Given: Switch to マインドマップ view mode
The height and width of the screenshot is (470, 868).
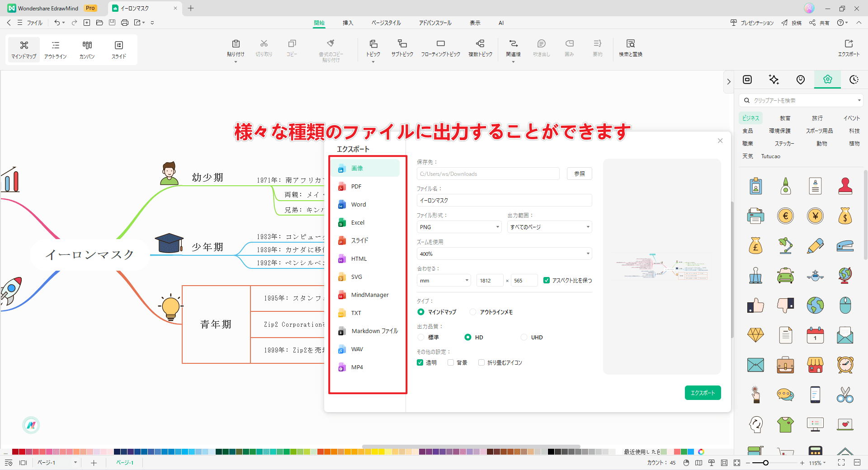Looking at the screenshot, I should pyautogui.click(x=24, y=50).
